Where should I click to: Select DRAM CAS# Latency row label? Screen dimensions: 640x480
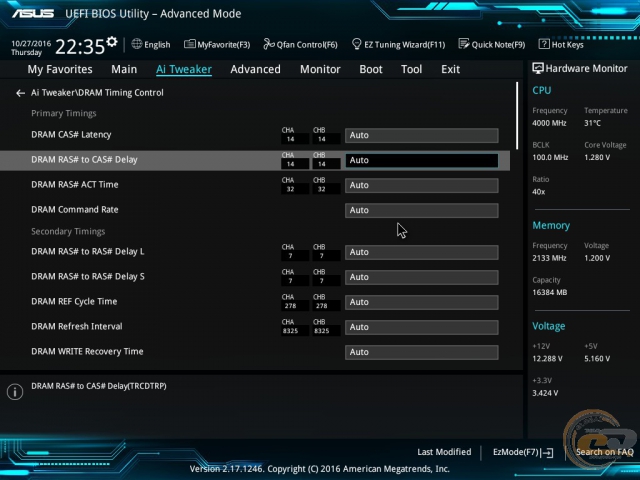71,135
